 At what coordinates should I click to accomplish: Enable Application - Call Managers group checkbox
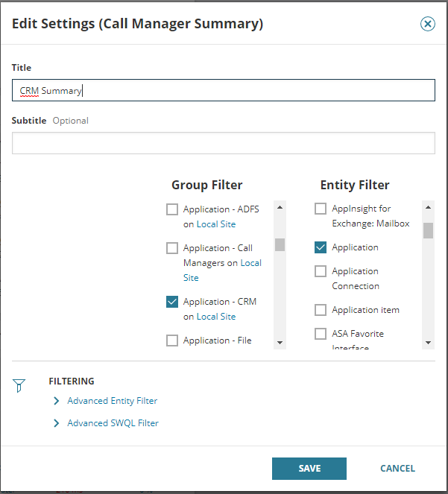pyautogui.click(x=172, y=248)
